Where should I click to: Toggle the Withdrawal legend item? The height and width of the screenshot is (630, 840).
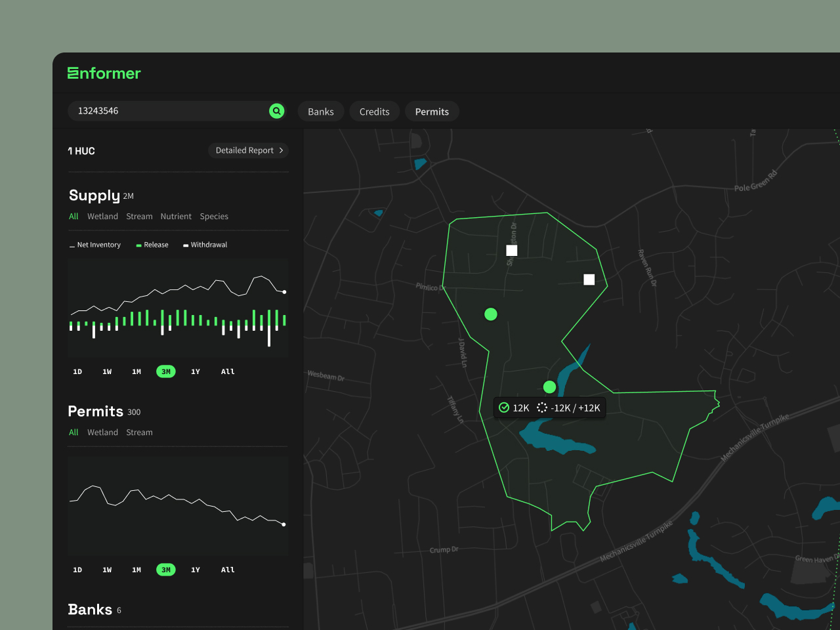[x=205, y=245]
